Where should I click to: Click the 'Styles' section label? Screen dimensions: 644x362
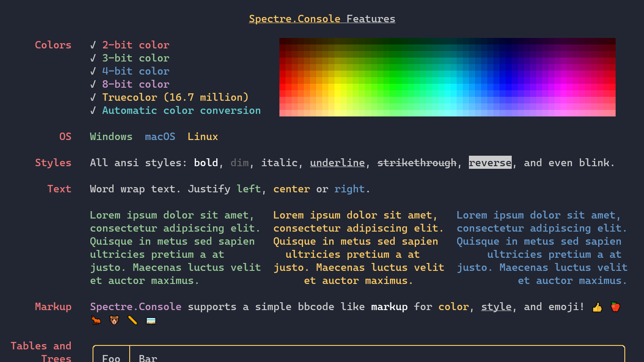[x=53, y=163]
